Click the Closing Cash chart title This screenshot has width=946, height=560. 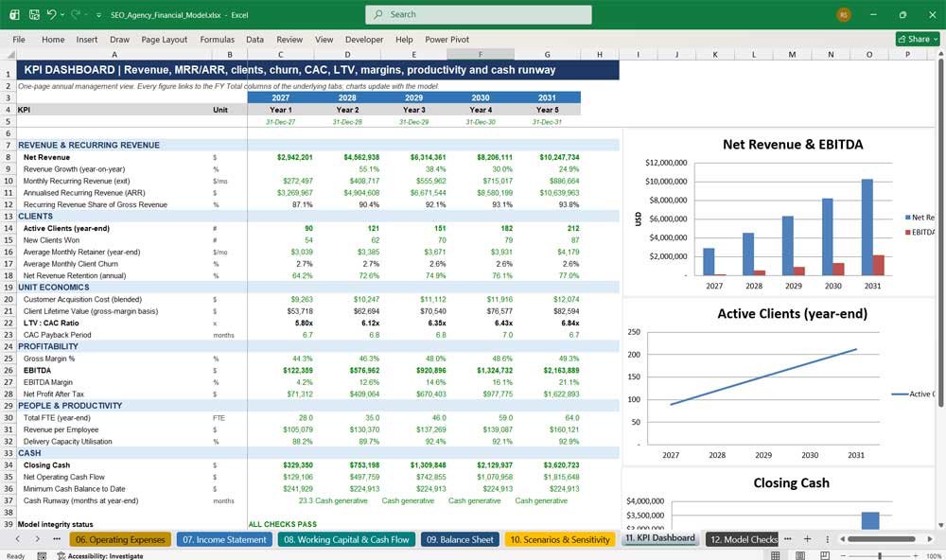point(791,482)
